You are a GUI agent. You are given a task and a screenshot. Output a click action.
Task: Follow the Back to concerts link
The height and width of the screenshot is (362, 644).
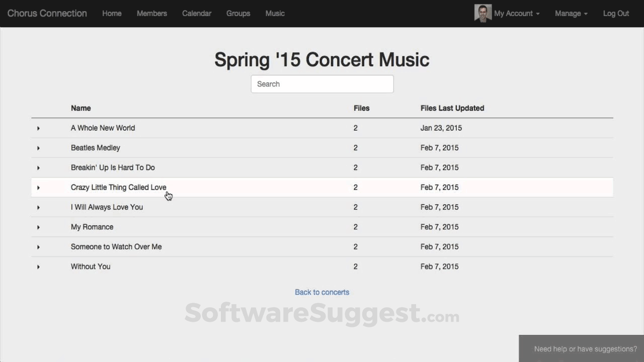pos(321,292)
